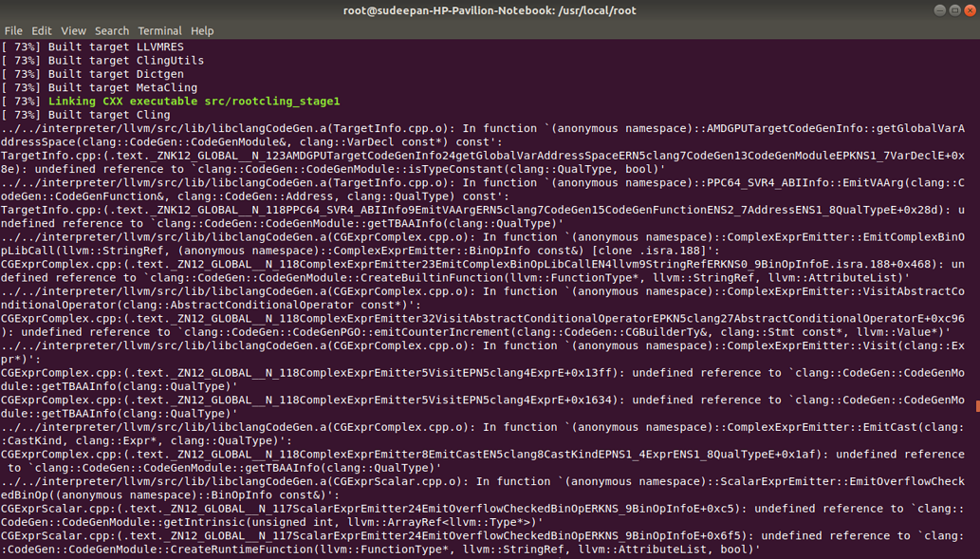Open the Edit menu

pos(41,30)
